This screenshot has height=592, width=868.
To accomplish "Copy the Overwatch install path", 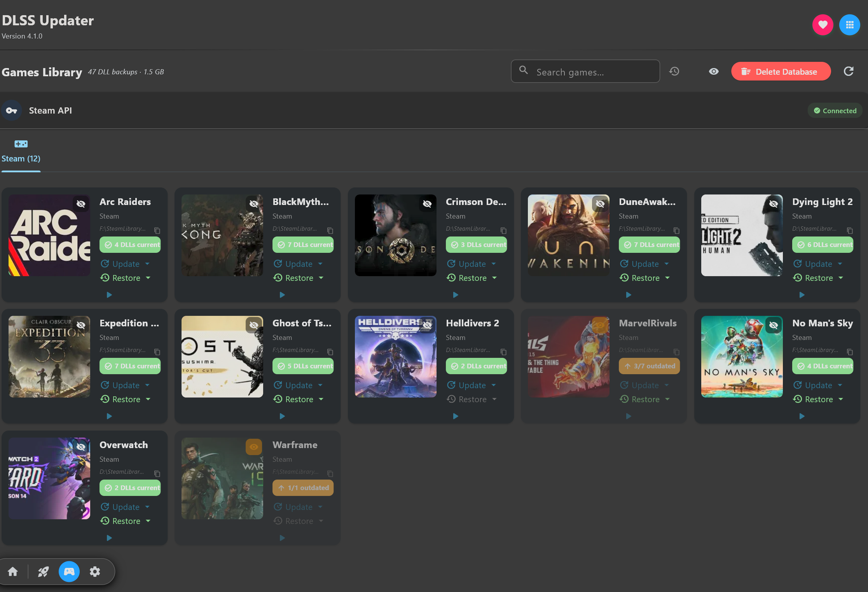I will pos(157,473).
